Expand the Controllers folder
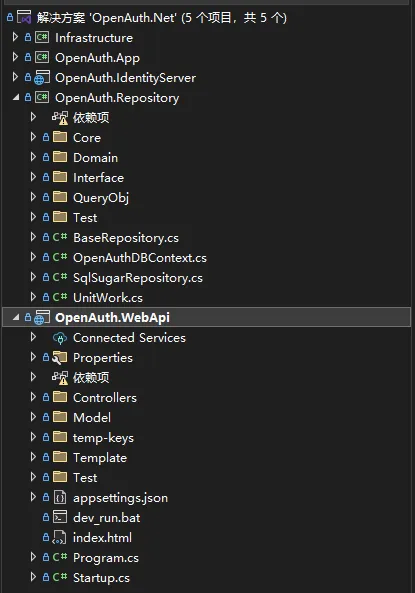Screen dimensions: 415x593 click(x=33, y=397)
